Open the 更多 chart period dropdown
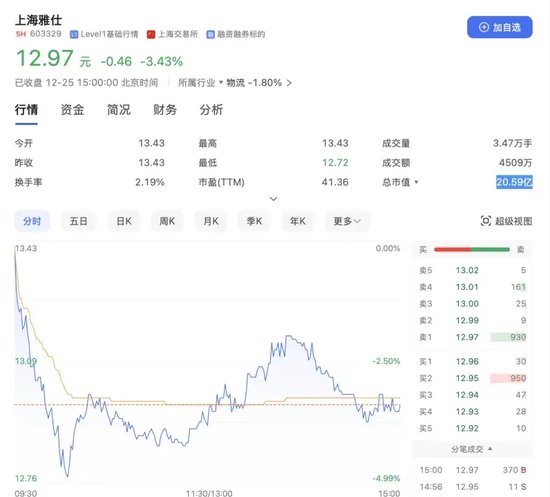This screenshot has width=550, height=497. [347, 221]
